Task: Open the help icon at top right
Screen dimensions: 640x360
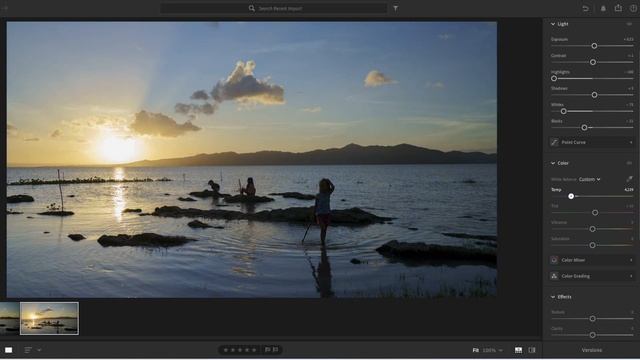Action: click(633, 8)
